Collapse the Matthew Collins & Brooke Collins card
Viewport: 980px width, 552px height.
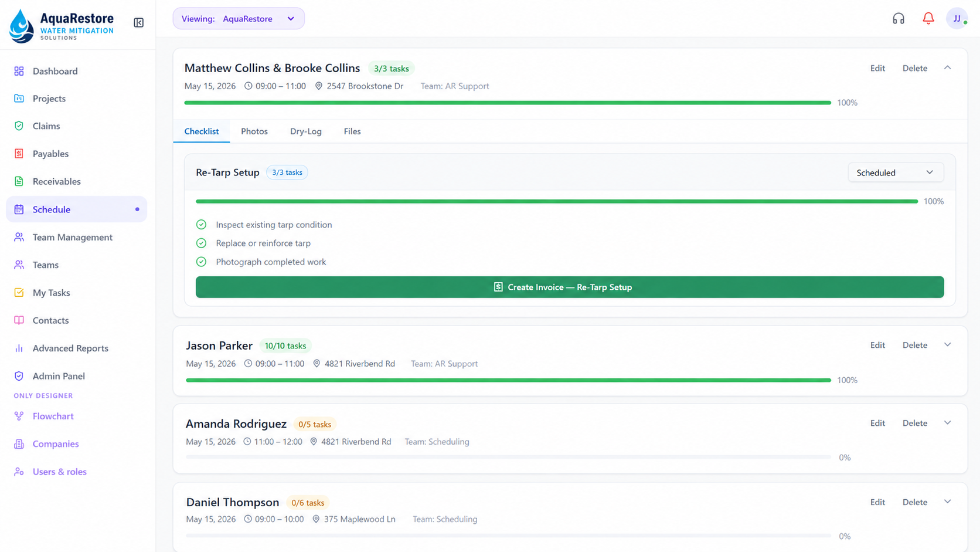point(948,68)
